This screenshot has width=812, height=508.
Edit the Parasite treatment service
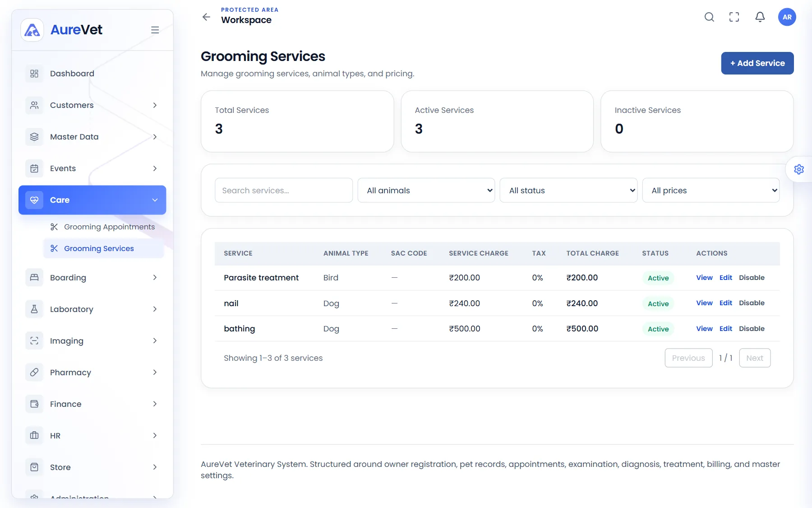(x=726, y=278)
